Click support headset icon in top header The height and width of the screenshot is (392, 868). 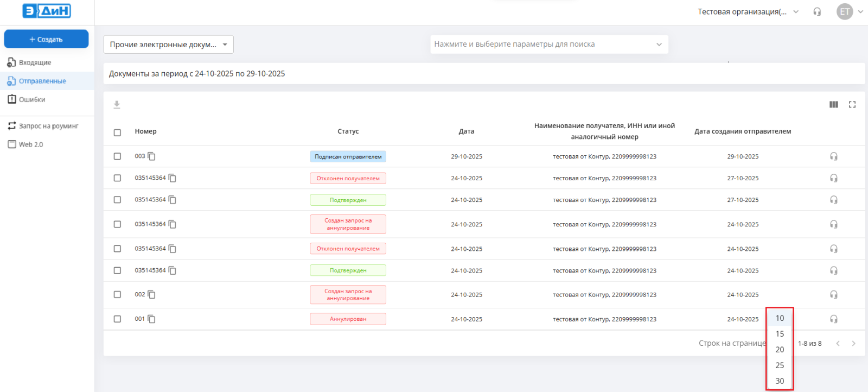[x=817, y=12]
